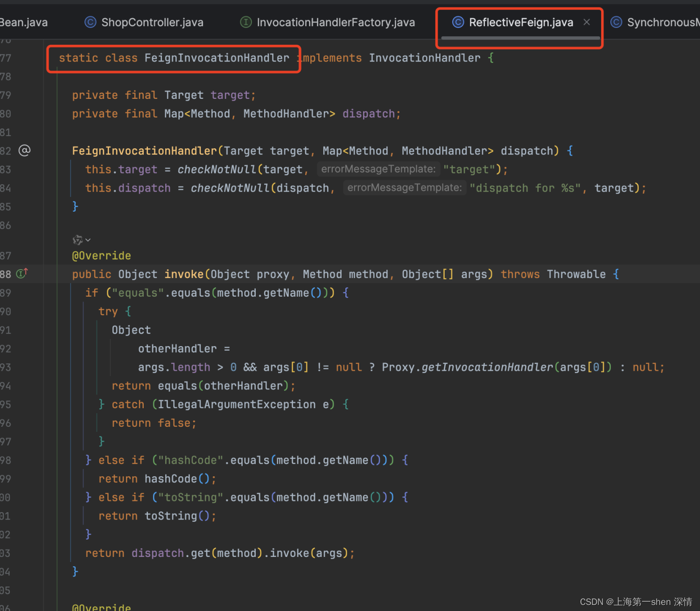Click the implements-method gutter icon on line 88
Image resolution: width=700 pixels, height=611 pixels.
[22, 273]
